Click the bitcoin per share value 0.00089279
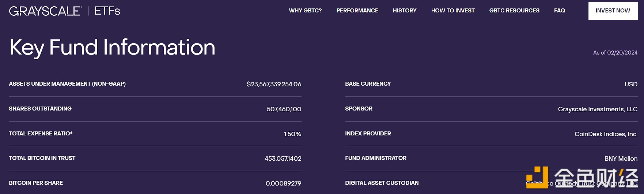Screen dimensions: 644x194 (283, 183)
